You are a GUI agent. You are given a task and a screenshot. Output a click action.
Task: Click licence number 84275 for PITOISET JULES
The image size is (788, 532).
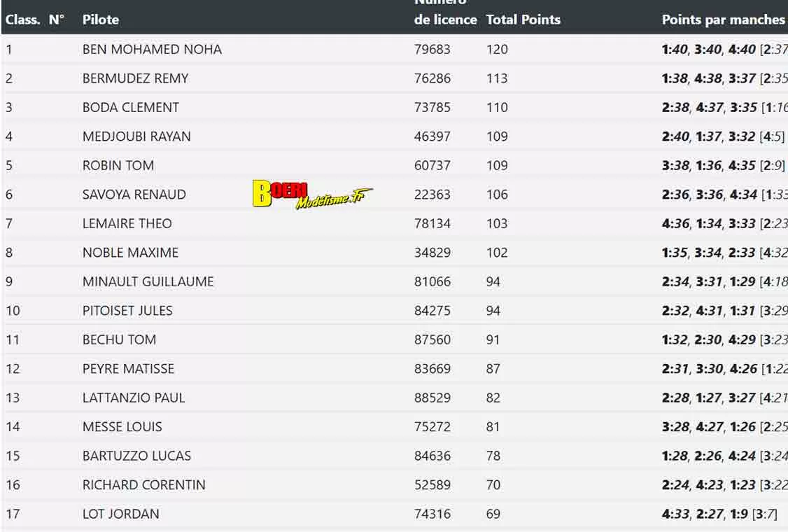point(432,311)
